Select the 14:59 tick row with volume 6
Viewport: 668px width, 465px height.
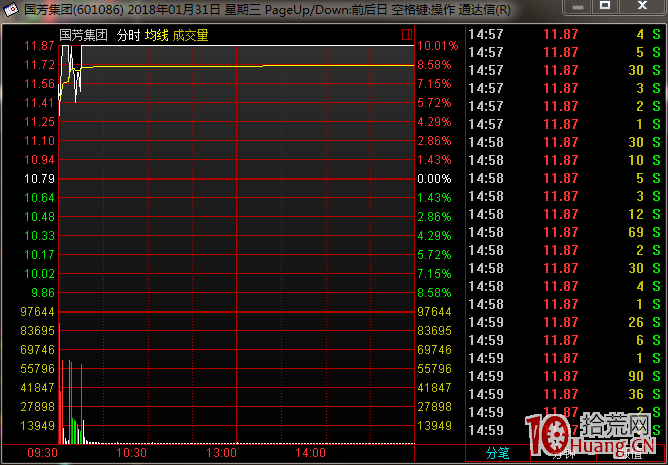pyautogui.click(x=565, y=340)
